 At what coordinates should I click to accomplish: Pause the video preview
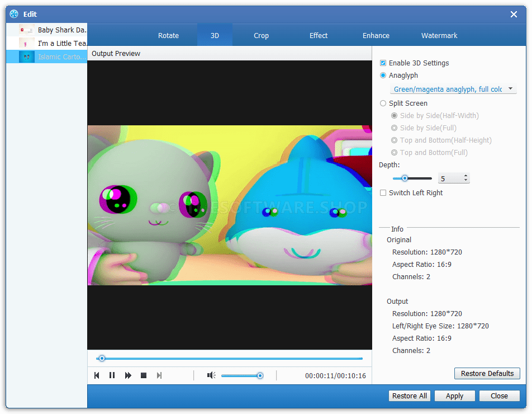point(112,375)
